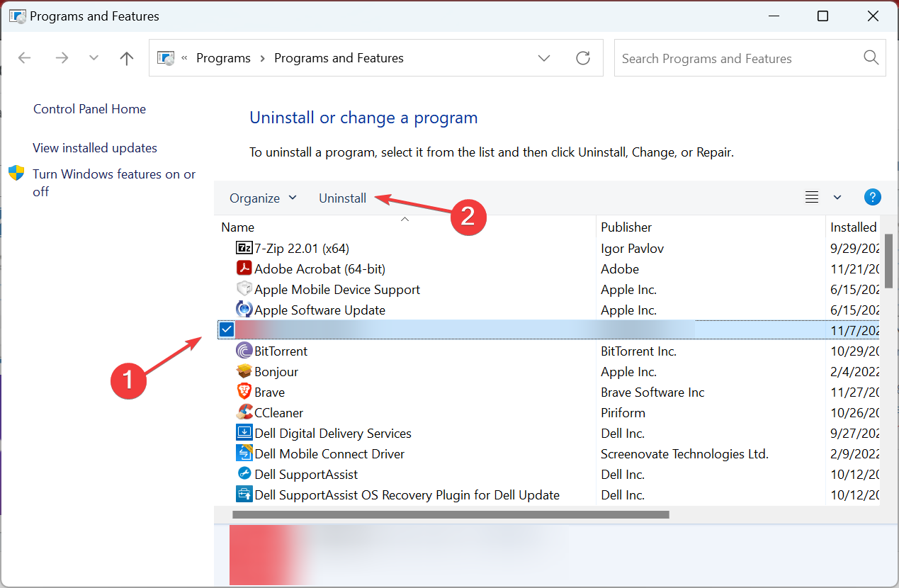
Task: Open Control Panel Home link
Action: [89, 109]
